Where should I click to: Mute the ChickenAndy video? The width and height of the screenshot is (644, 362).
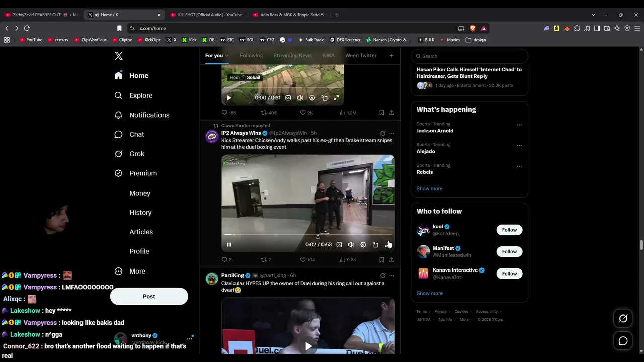point(351,245)
